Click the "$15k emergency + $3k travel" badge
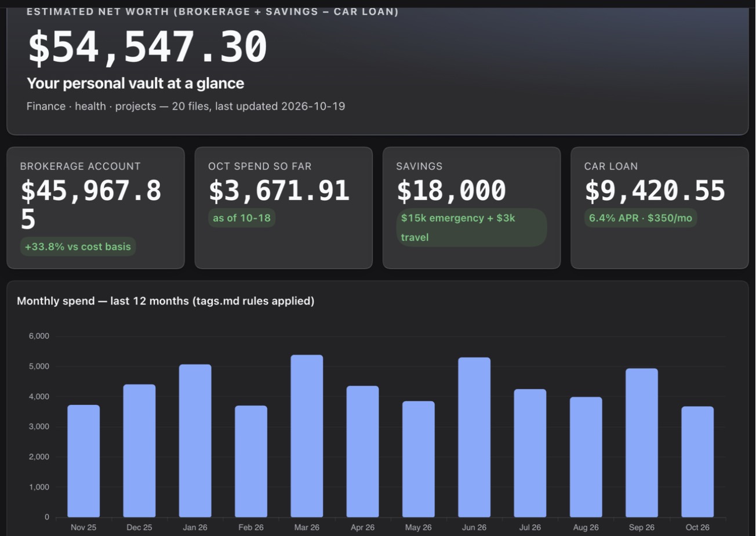The image size is (756, 536). (x=471, y=227)
